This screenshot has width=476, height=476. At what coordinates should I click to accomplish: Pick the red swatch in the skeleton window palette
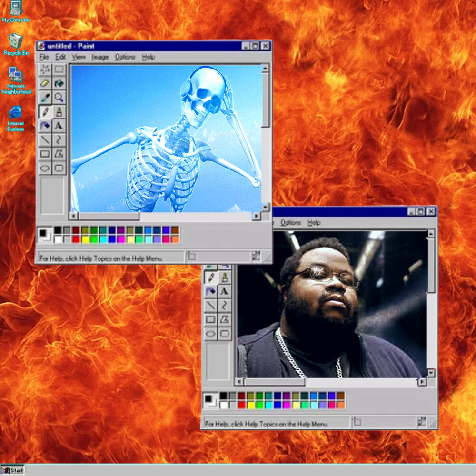pyautogui.click(x=76, y=239)
